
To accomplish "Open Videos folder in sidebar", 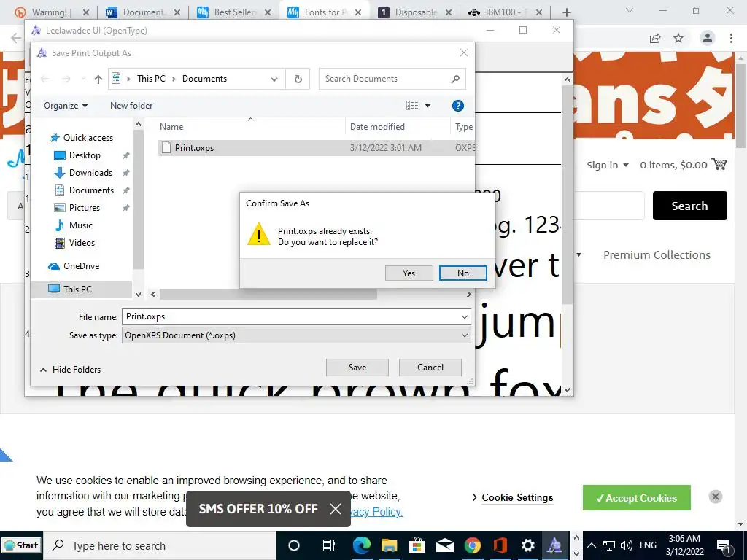I will (82, 243).
